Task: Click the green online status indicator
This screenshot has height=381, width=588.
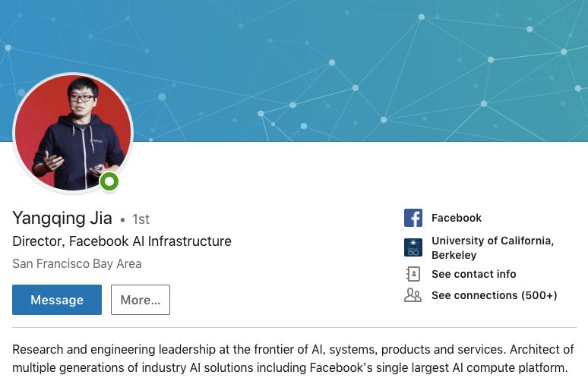Action: pos(110,181)
